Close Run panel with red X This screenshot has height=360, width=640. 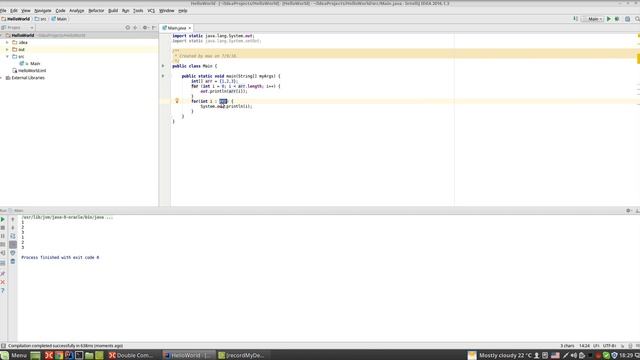3,282
